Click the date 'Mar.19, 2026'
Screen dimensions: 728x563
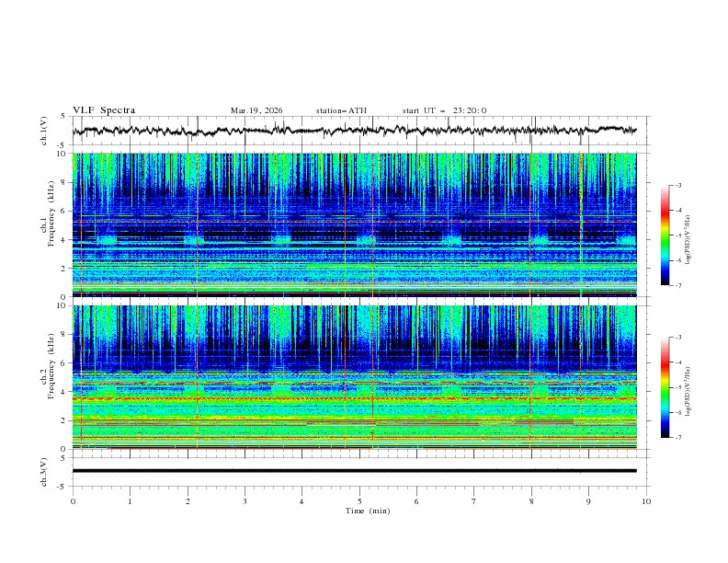(256, 110)
